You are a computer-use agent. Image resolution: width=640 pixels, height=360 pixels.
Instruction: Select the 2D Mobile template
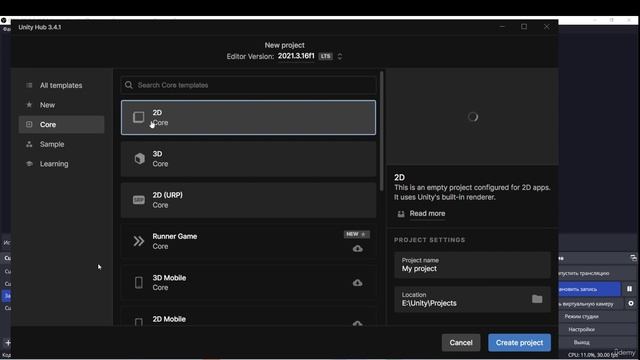click(248, 317)
